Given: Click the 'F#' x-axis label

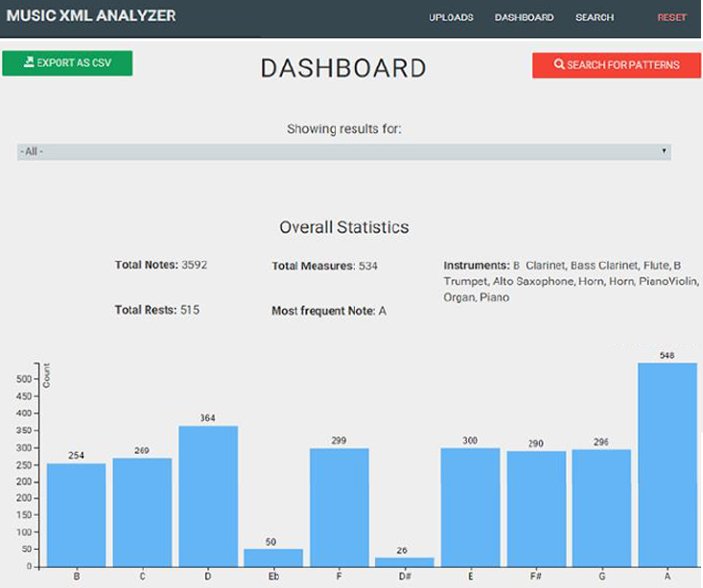Looking at the screenshot, I should point(536,576).
